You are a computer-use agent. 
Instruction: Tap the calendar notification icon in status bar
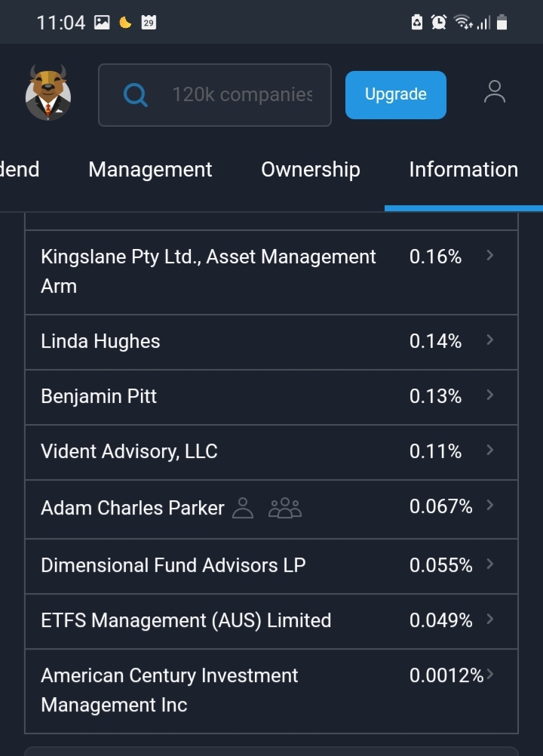[149, 22]
